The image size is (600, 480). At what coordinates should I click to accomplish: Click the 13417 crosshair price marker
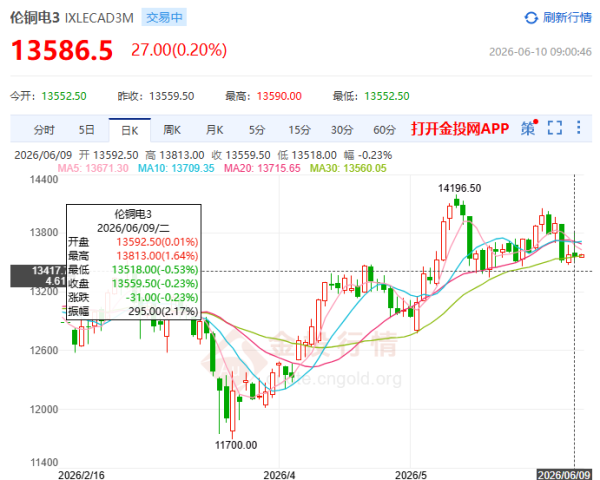click(38, 276)
